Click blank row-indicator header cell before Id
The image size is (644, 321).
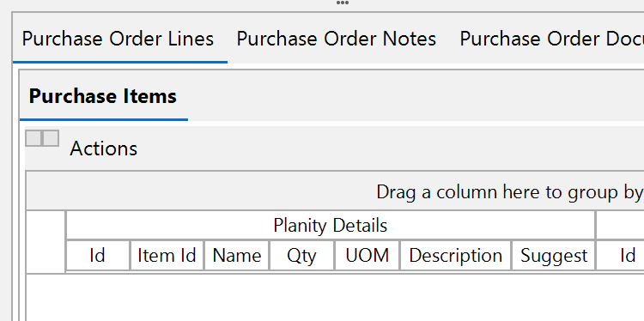pos(46,241)
